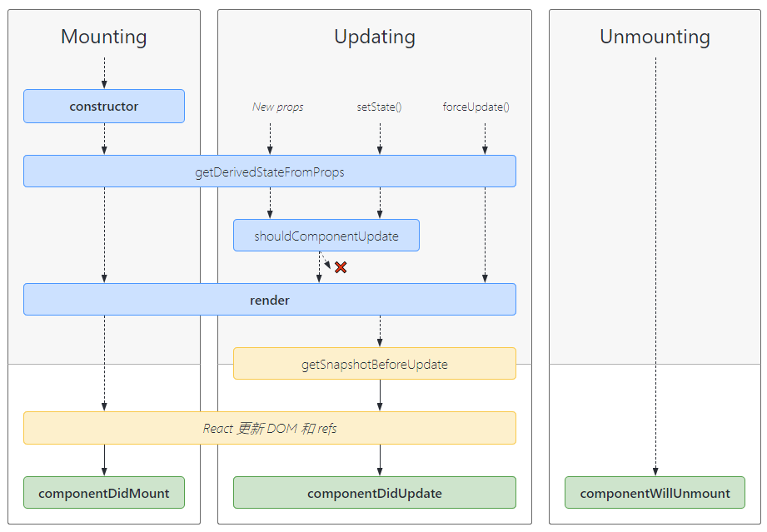Viewport: 767px width, 532px height.
Task: Click the getDerivedStateFromProps box
Action: coord(270,172)
